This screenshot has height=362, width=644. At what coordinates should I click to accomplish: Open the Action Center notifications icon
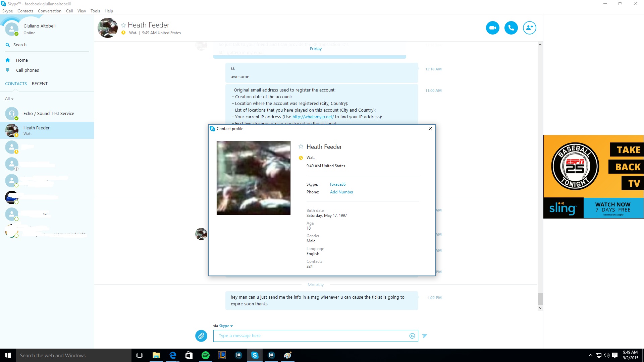coord(615,355)
